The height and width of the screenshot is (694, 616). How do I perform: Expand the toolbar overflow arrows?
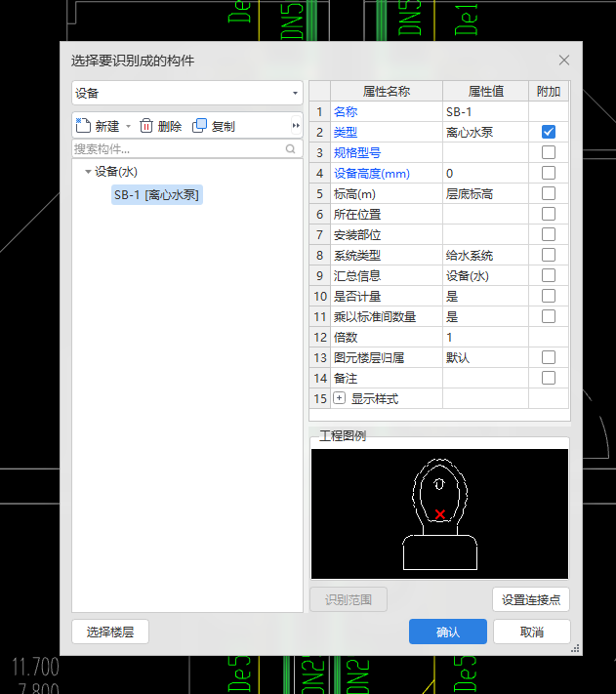[x=296, y=126]
